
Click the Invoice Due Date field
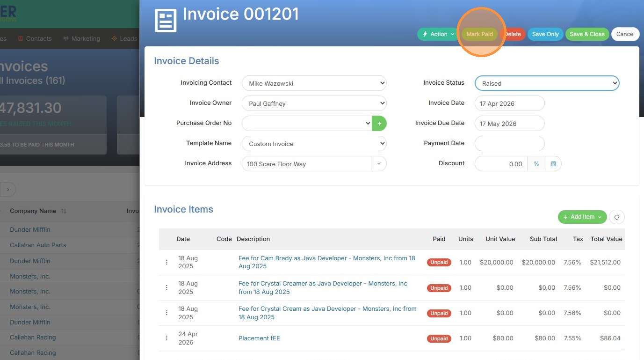510,124
